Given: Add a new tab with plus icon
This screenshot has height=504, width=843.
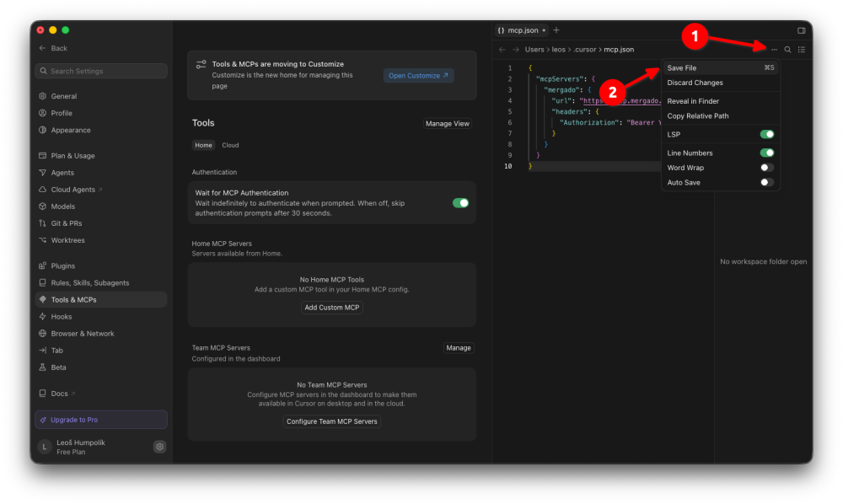Looking at the screenshot, I should 556,30.
